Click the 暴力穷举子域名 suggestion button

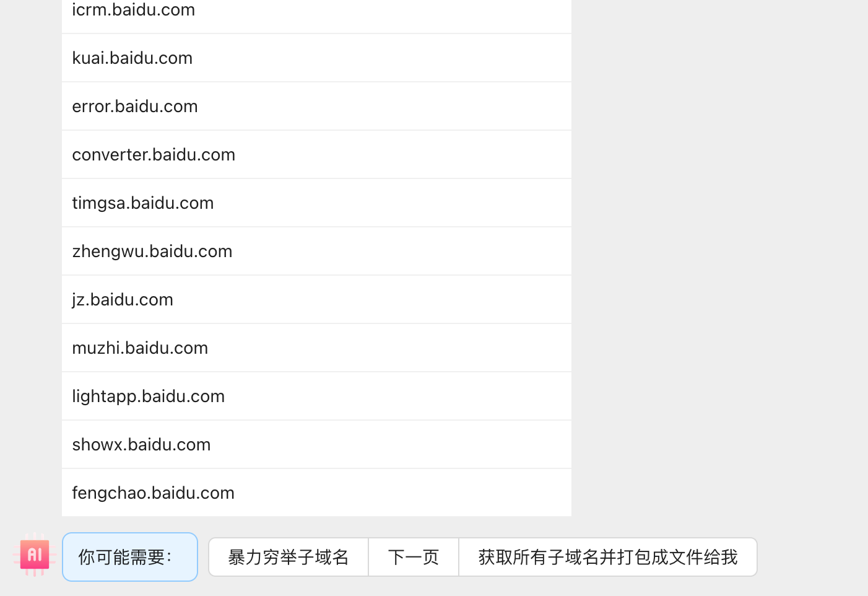(x=289, y=557)
